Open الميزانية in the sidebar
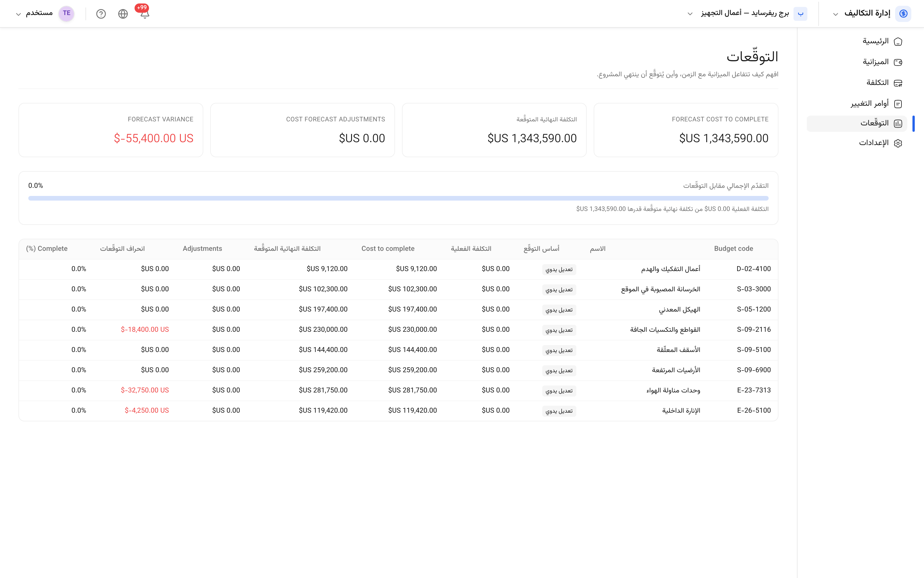This screenshot has height=578, width=924. point(857,62)
